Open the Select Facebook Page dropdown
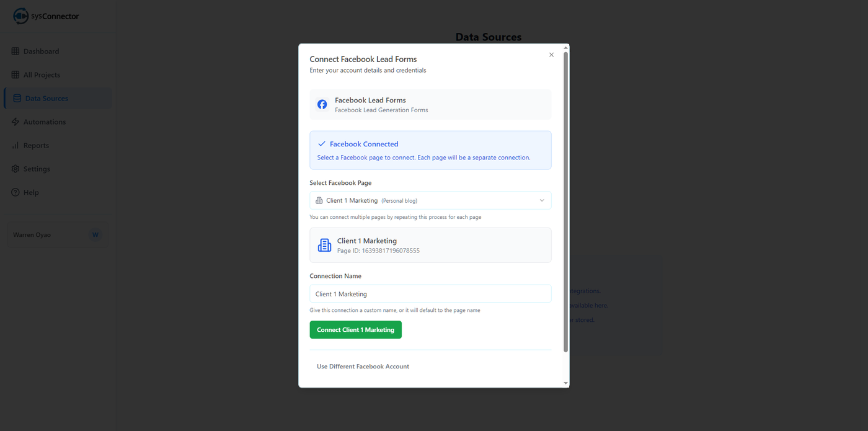The height and width of the screenshot is (431, 868). [x=430, y=200]
